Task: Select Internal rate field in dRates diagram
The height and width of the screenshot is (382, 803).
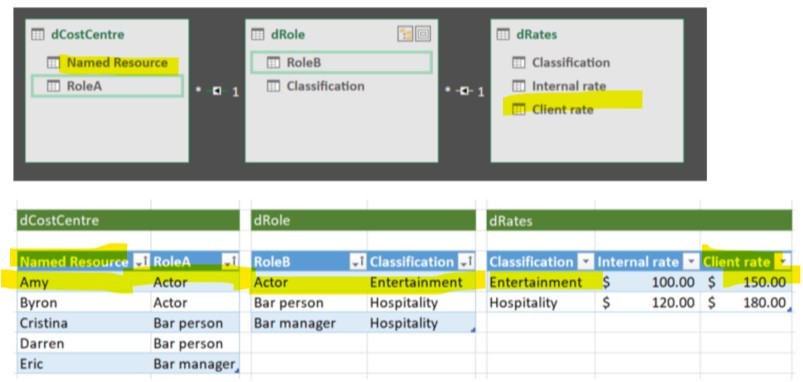Action: pyautogui.click(x=568, y=86)
